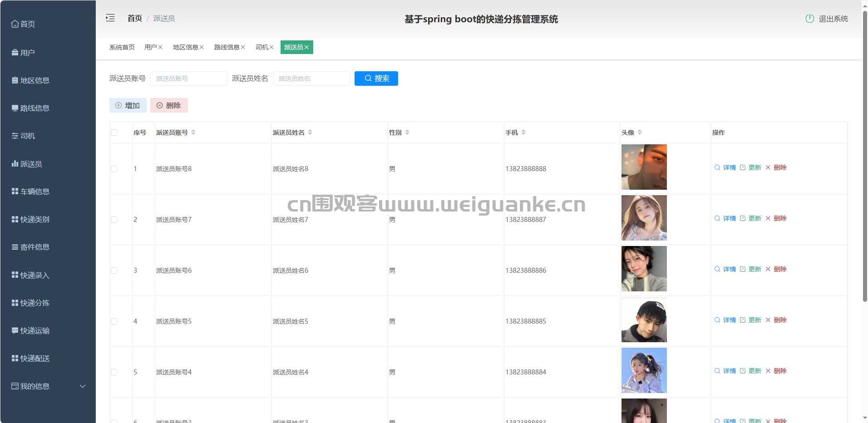Screen dimensions: 868x423
Task: Toggle the select-all checkbox in table header
Action: coord(114,133)
